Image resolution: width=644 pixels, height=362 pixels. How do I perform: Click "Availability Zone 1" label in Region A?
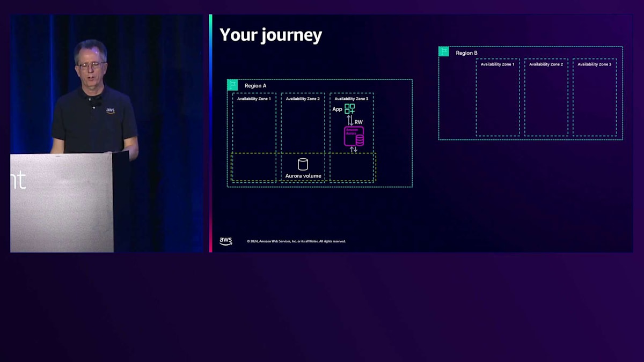[x=254, y=99]
